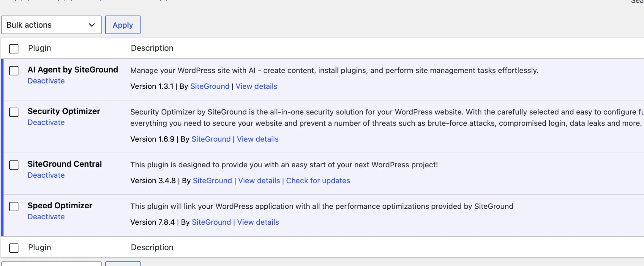Toggle the select-all checkbox in footer row
Image resolution: width=644 pixels, height=266 pixels.
[14, 248]
